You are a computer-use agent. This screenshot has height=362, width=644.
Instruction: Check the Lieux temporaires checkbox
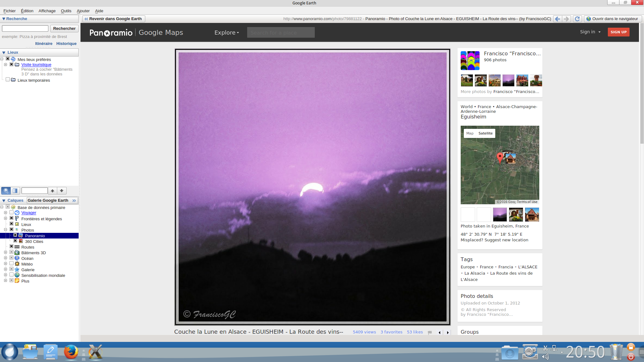pos(8,80)
